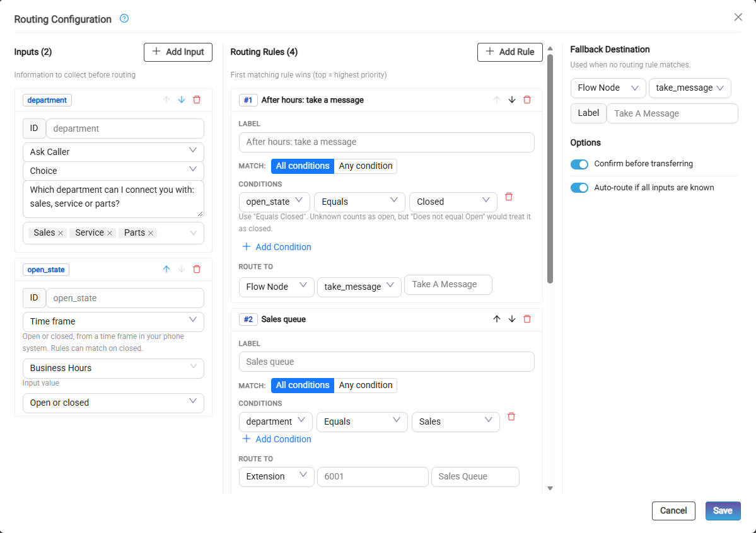
Task: Select All conditions for rule #1
Action: click(302, 166)
